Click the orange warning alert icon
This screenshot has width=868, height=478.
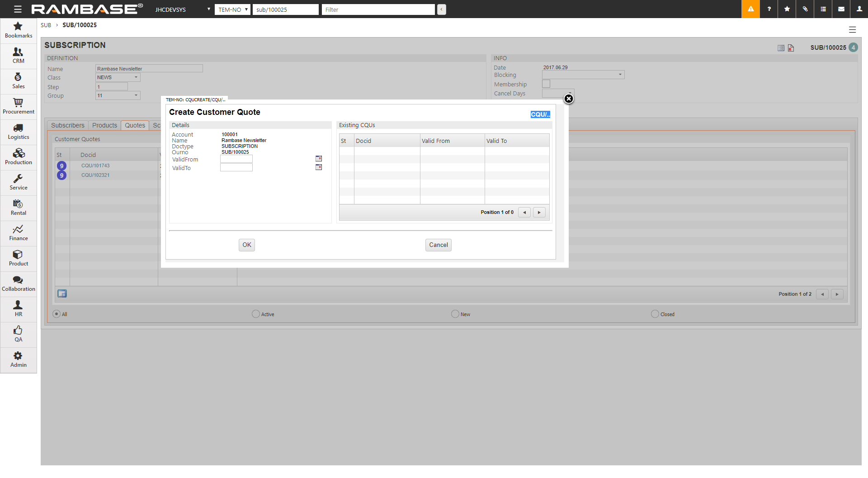tap(750, 9)
